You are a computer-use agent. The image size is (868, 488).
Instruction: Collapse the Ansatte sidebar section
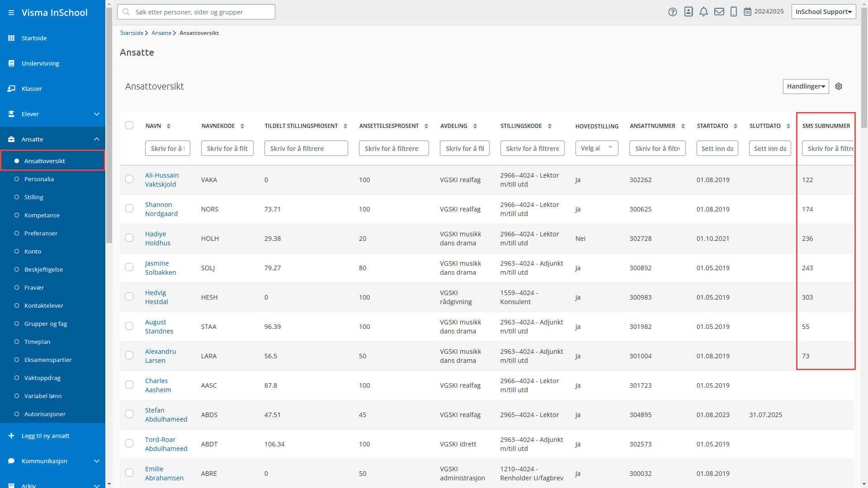96,139
